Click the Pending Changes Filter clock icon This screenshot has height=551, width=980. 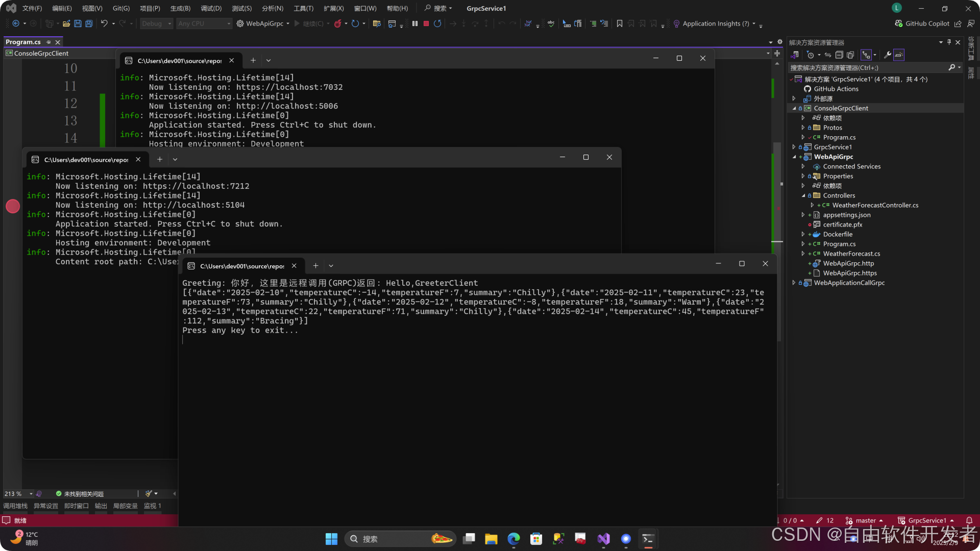click(x=811, y=55)
